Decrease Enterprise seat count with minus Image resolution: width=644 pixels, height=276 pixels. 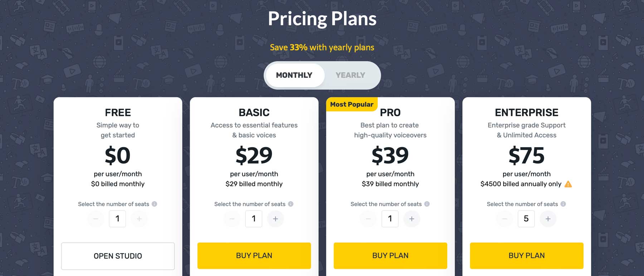coord(504,219)
